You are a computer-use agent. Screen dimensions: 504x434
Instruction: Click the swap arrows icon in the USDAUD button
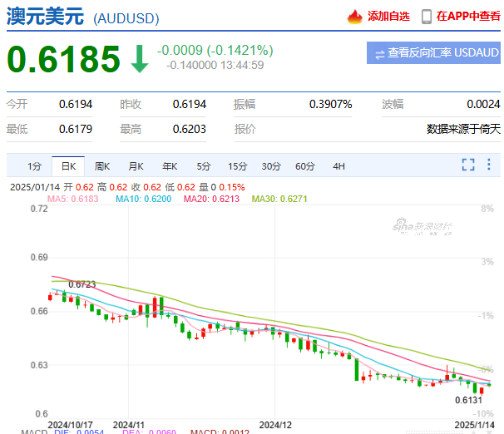point(379,53)
